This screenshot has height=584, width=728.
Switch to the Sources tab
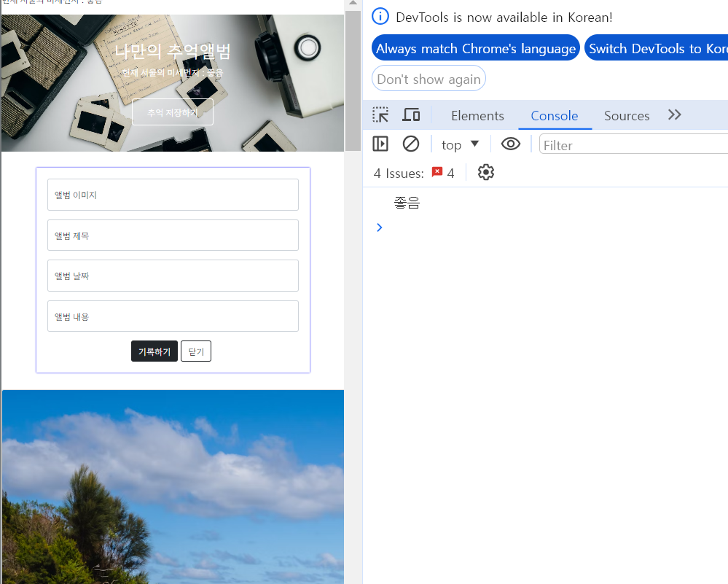coord(626,116)
